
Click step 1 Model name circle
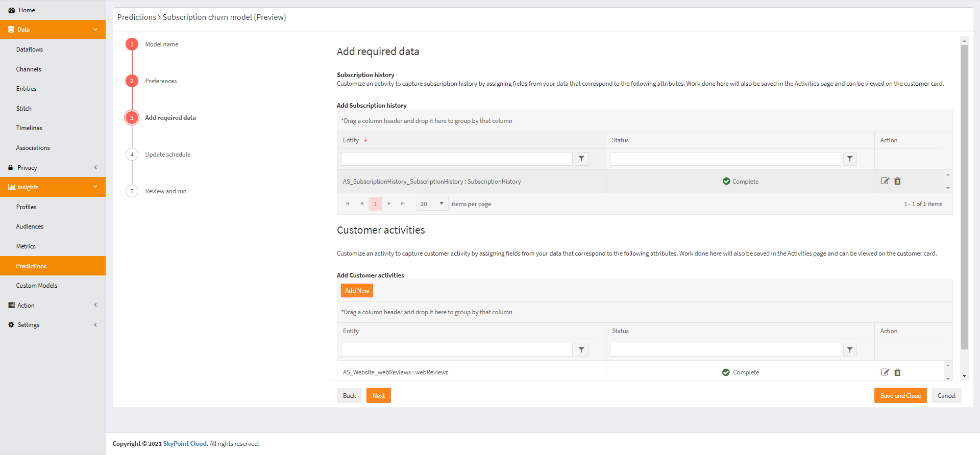coord(132,44)
